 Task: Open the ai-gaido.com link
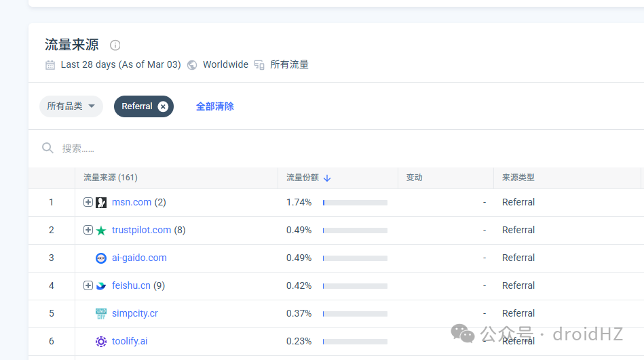coord(139,258)
